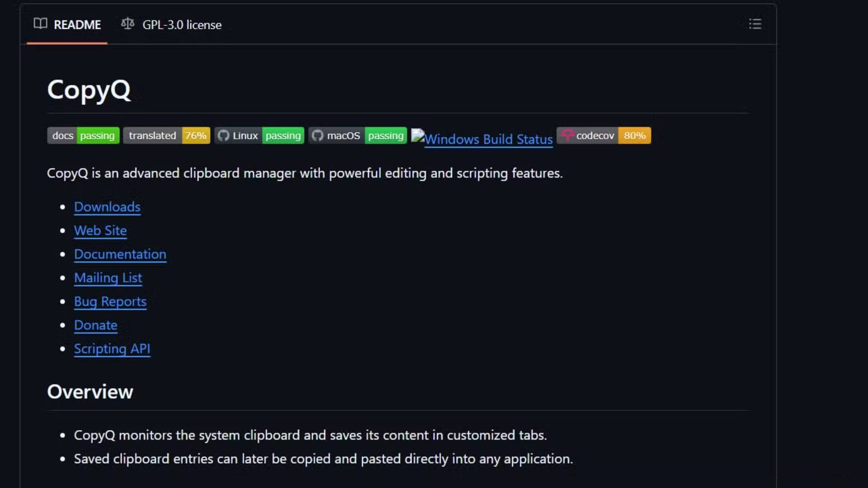This screenshot has height=488, width=868.
Task: Go to the Mailing List link
Action: click(108, 278)
